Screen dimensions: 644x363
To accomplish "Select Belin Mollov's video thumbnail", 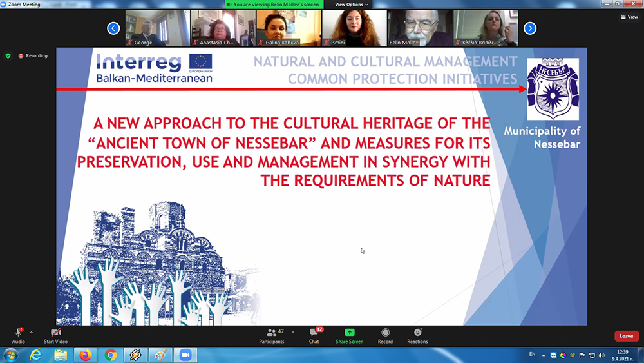I will tap(420, 28).
